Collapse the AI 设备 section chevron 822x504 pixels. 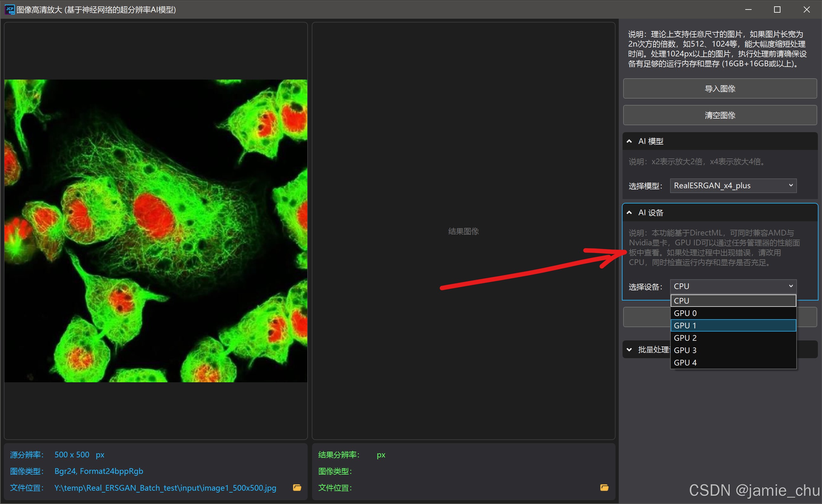click(629, 212)
